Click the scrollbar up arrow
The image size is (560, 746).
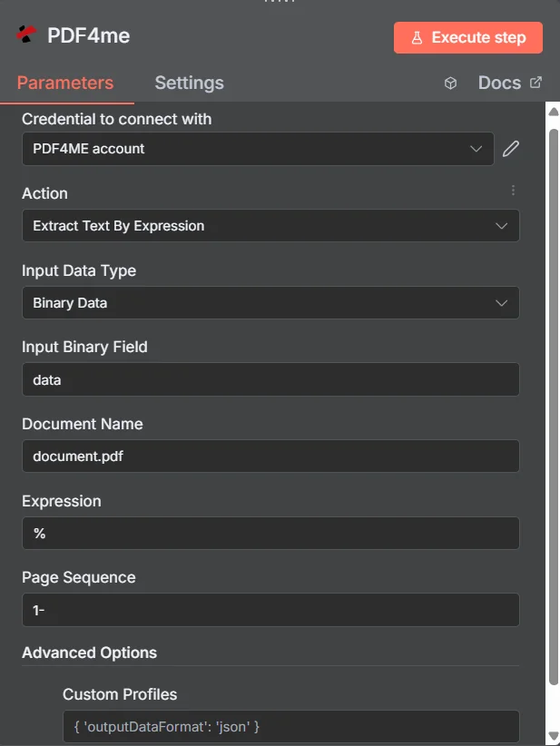554,112
